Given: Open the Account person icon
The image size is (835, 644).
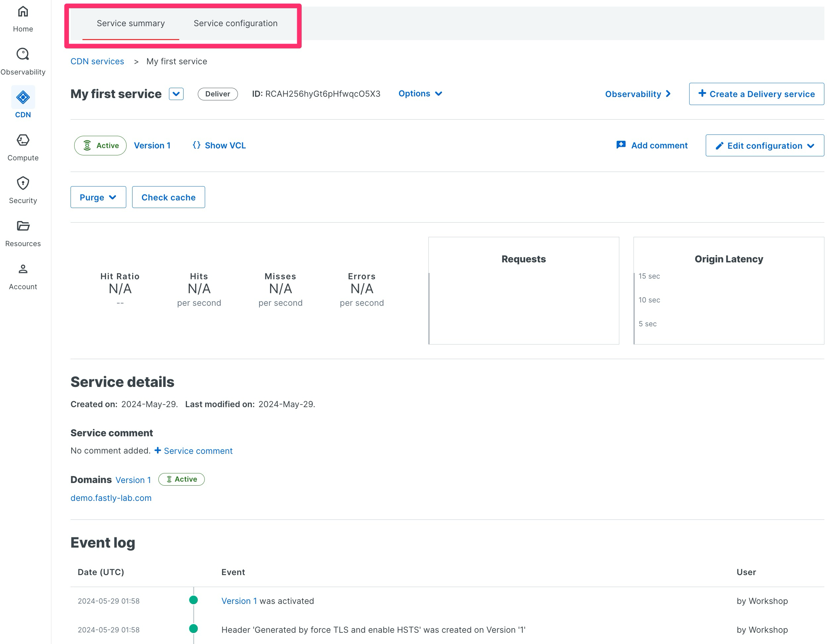Looking at the screenshot, I should (23, 269).
